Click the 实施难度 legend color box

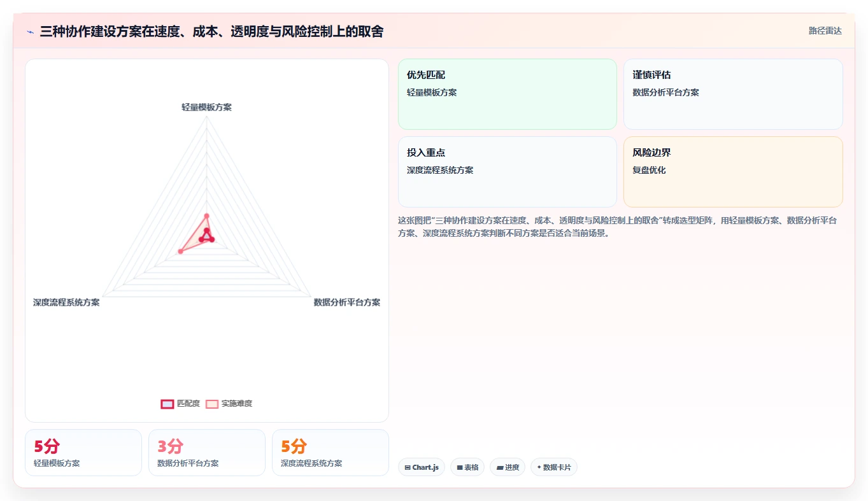[x=212, y=404]
